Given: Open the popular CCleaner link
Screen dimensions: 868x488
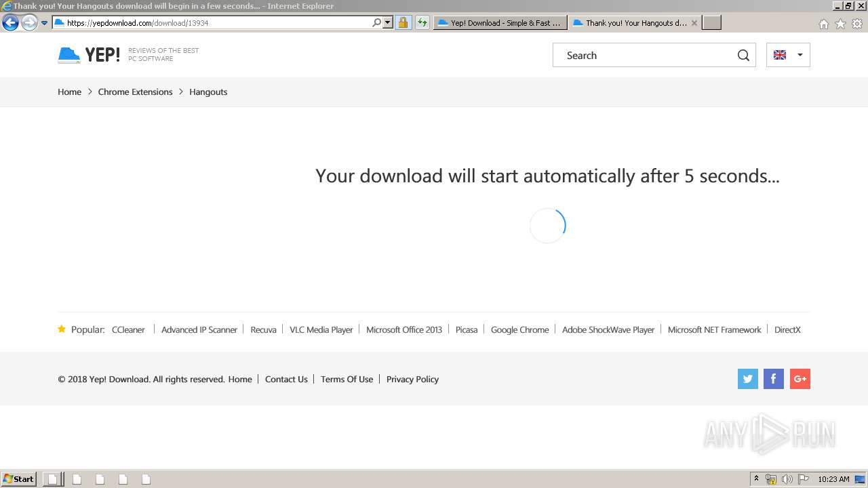Looking at the screenshot, I should tap(128, 330).
